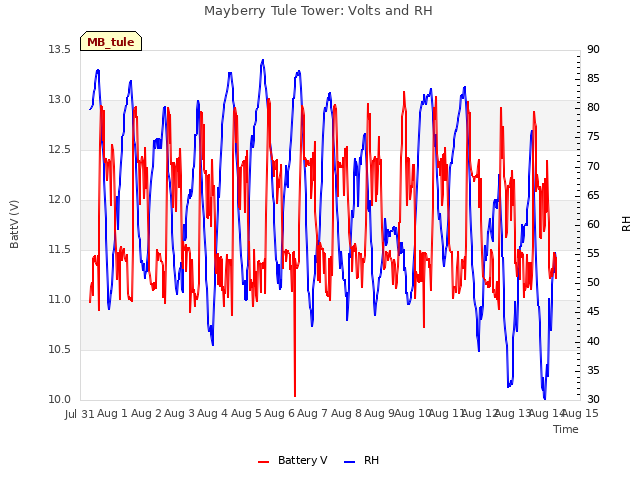
Task: Click the 65 right axis tick label
Action: tap(593, 196)
